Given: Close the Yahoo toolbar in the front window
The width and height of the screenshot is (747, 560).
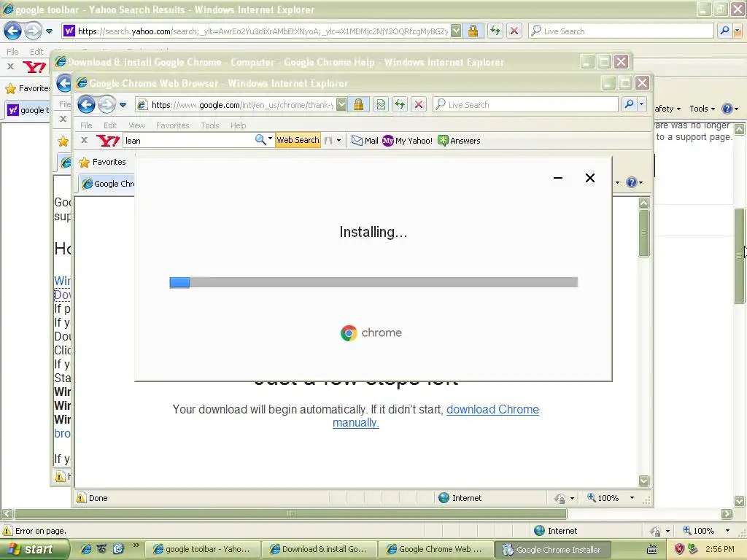Looking at the screenshot, I should pyautogui.click(x=84, y=140).
